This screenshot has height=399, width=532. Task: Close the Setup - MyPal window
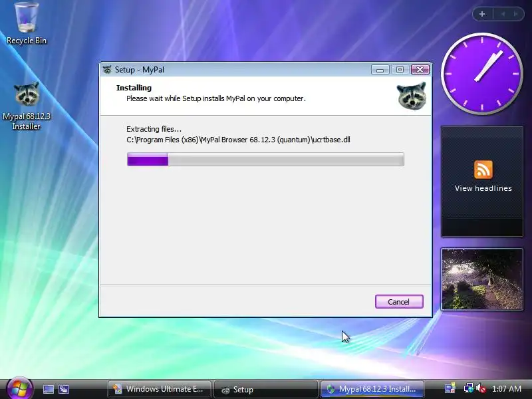420,70
